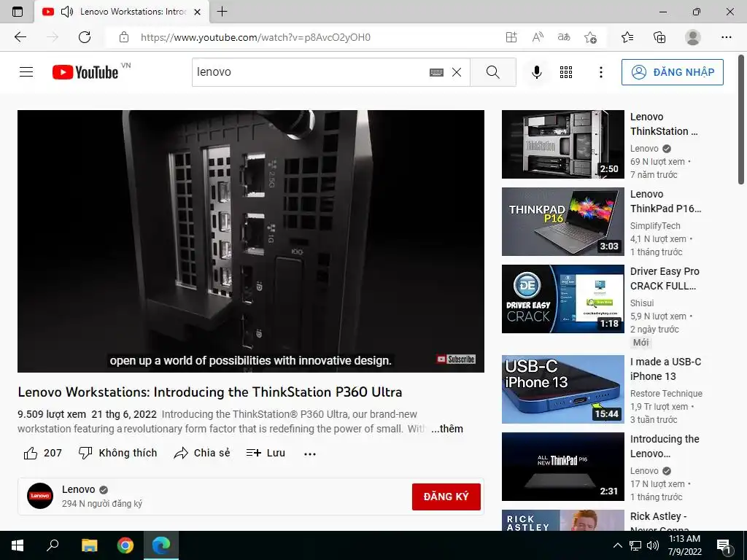
Task: View site information lock icon
Action: (x=124, y=37)
